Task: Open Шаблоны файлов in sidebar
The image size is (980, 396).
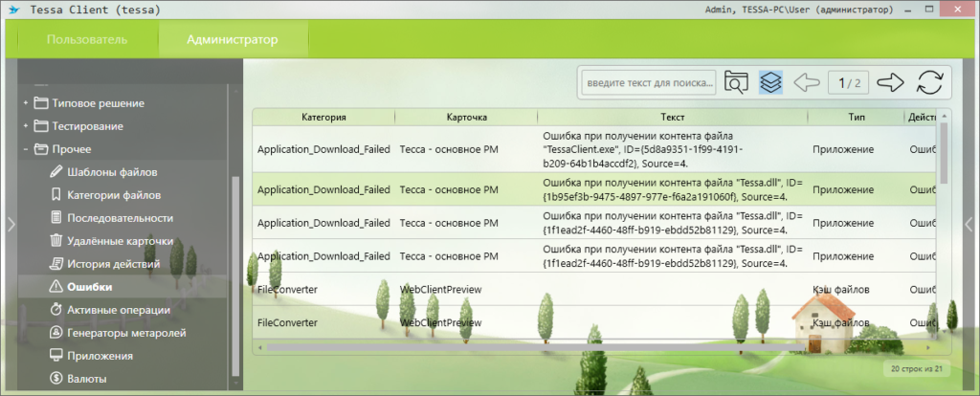Action: coord(112,172)
